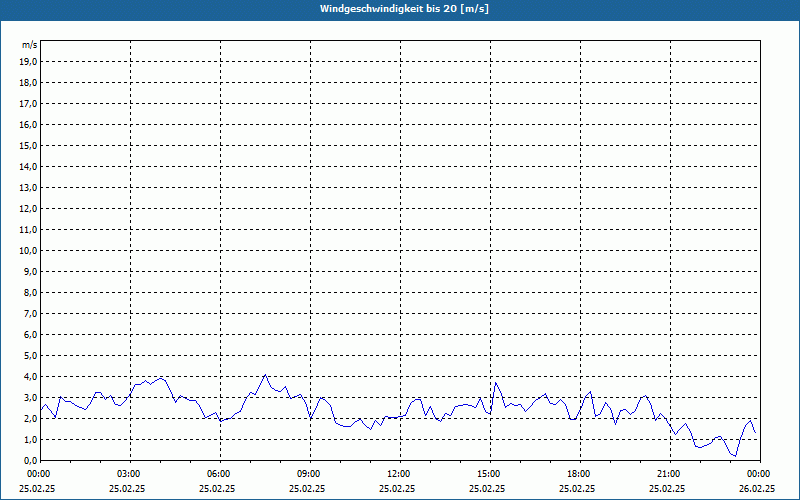The image size is (800, 500).
Task: Click the 18:00 time axis label
Action: (580, 474)
